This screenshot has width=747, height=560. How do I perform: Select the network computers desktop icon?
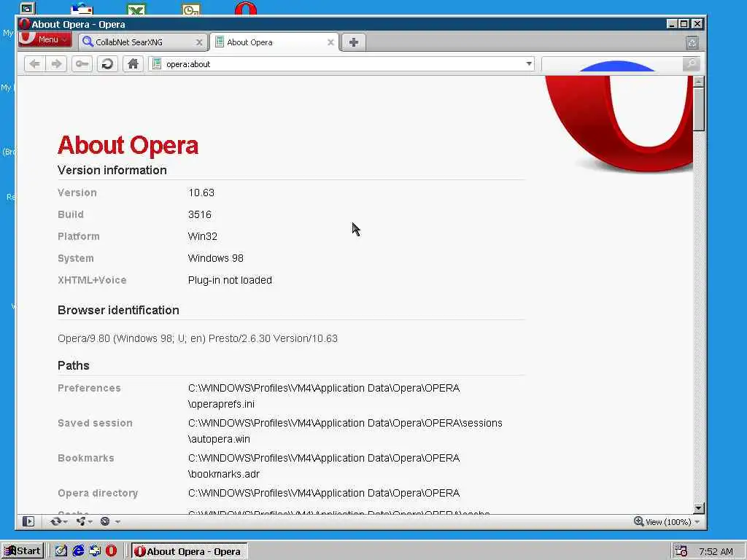pyautogui.click(x=27, y=8)
